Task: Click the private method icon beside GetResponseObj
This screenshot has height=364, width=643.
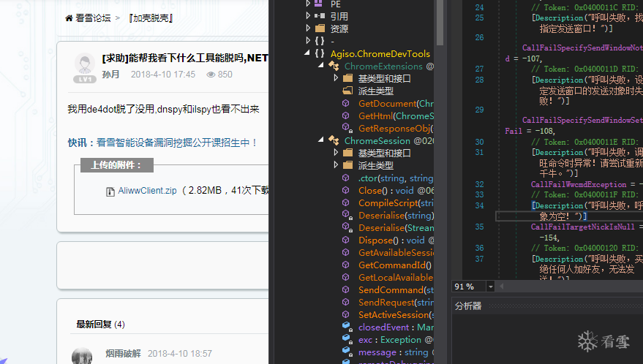Action: click(x=347, y=128)
